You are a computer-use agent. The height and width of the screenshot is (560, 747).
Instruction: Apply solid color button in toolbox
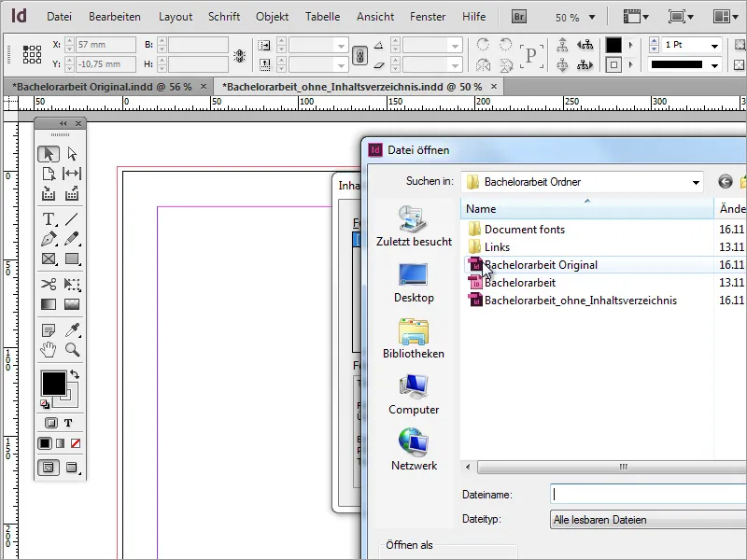[x=44, y=443]
